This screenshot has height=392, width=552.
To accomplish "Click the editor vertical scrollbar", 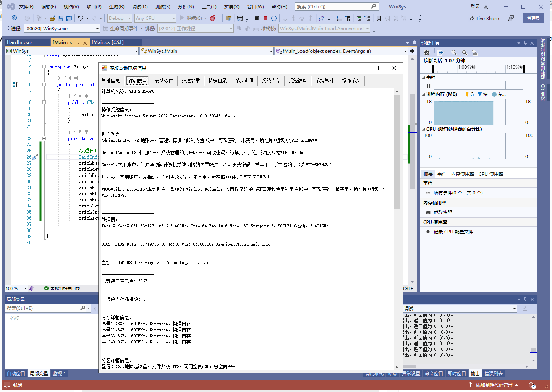I will pyautogui.click(x=412, y=141).
